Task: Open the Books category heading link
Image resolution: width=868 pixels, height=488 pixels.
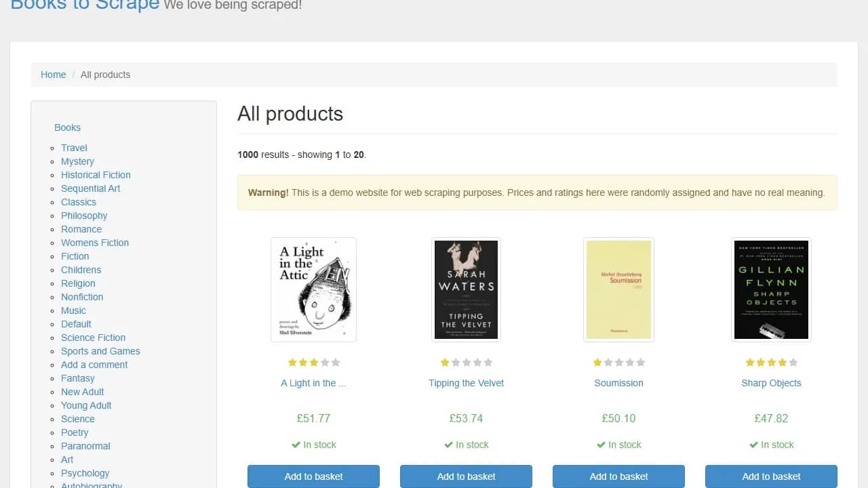Action: (67, 127)
